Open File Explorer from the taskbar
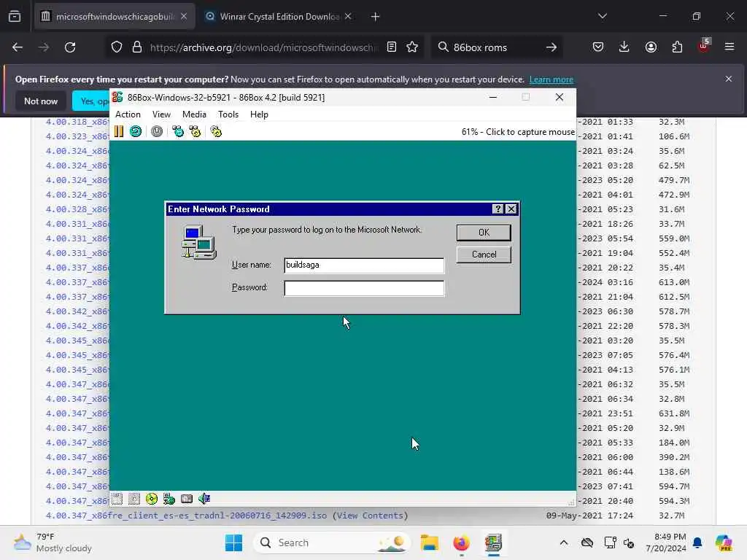The height and width of the screenshot is (560, 747). pyautogui.click(x=429, y=542)
